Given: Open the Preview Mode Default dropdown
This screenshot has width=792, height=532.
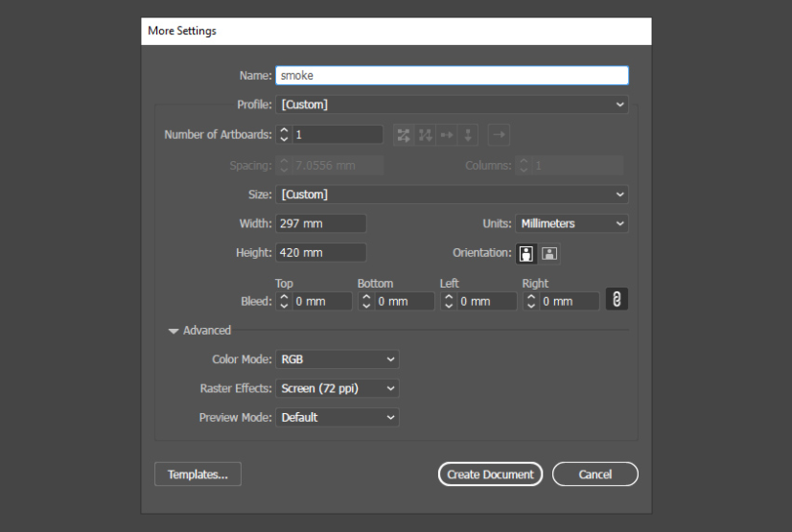Looking at the screenshot, I should coord(337,417).
